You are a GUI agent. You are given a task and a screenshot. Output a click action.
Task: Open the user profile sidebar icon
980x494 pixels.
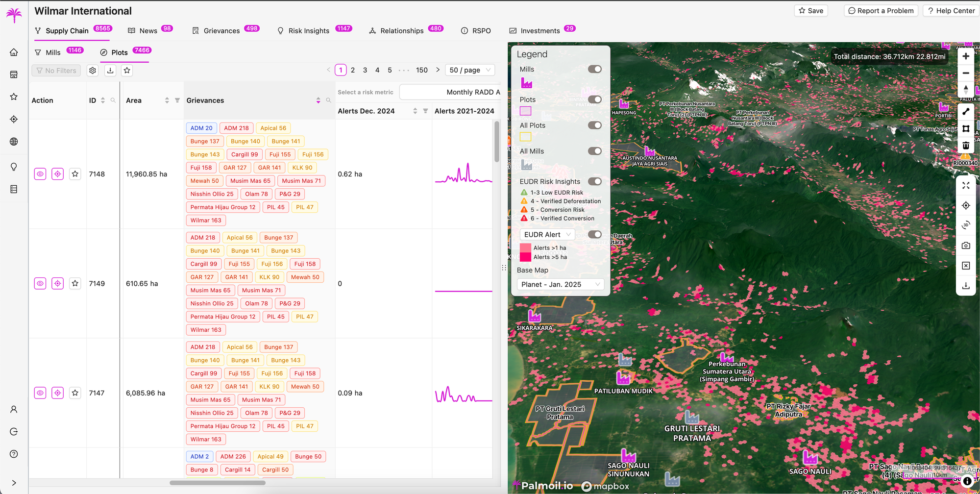tap(14, 409)
